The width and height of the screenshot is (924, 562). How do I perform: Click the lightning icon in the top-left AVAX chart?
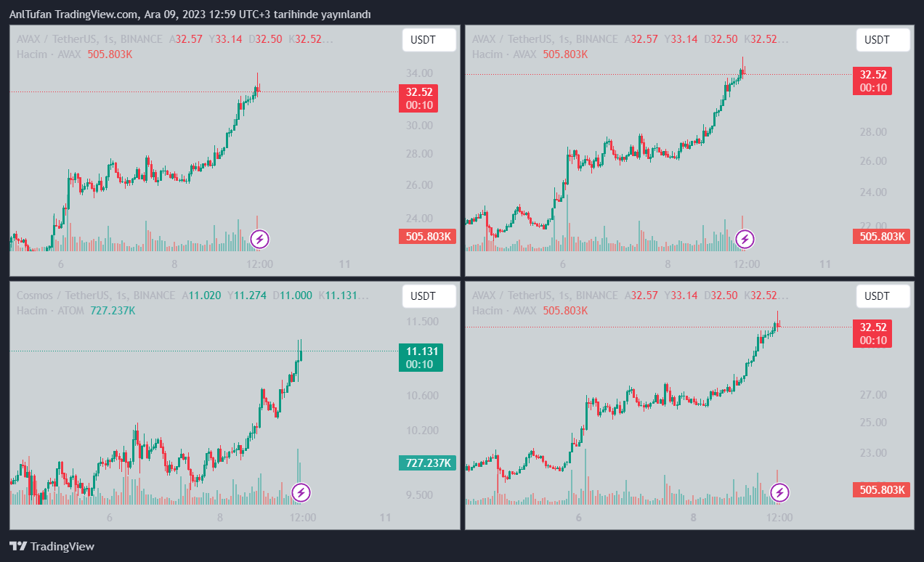[x=260, y=238]
